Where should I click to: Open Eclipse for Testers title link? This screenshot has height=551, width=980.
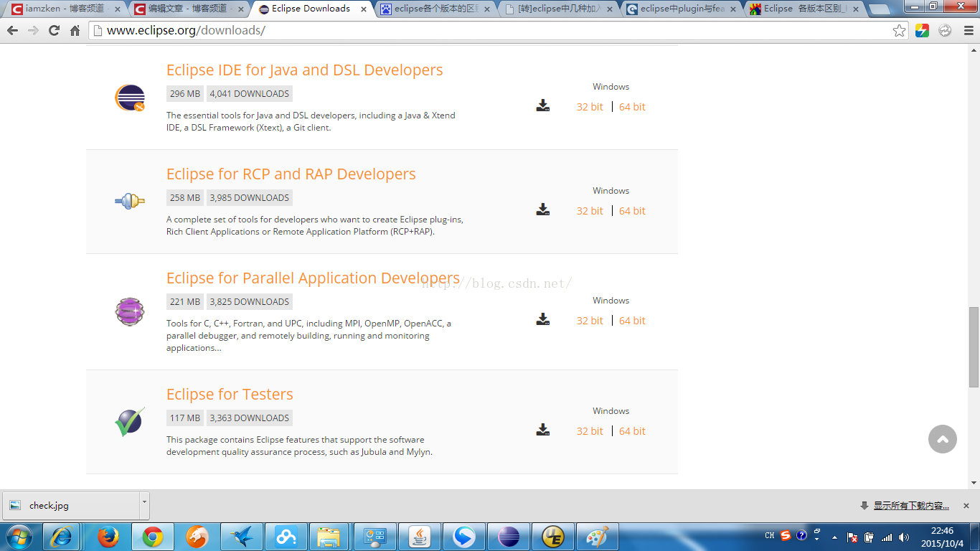230,395
